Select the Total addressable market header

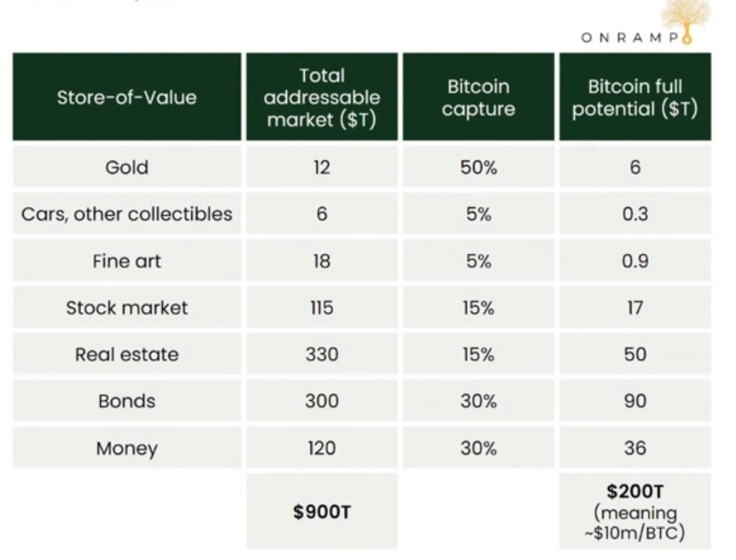click(x=322, y=97)
